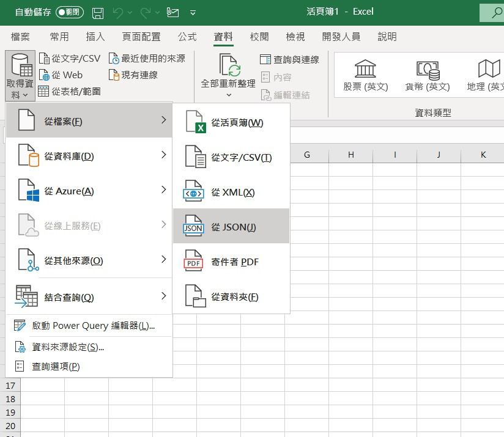Click the search magnifier in title bar

coord(497,12)
